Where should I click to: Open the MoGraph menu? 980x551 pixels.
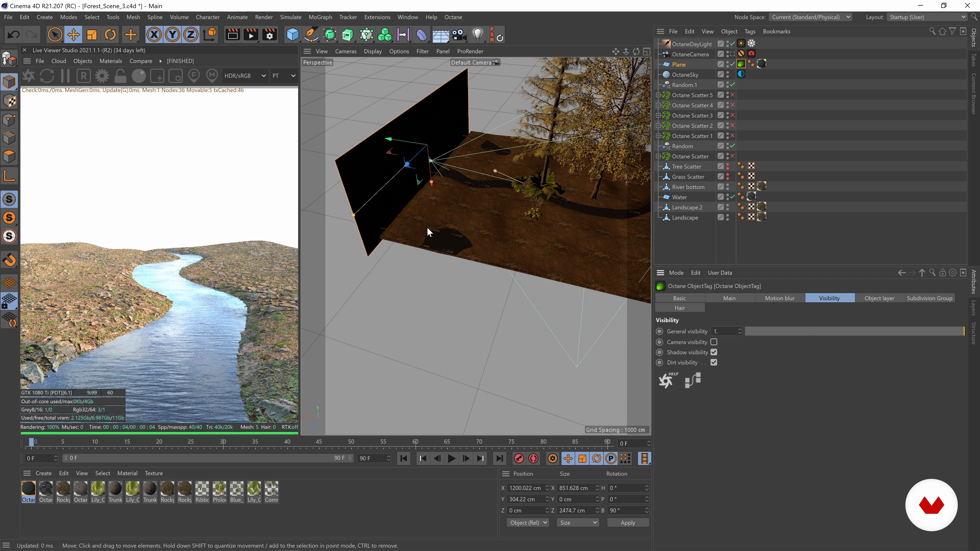tap(320, 17)
